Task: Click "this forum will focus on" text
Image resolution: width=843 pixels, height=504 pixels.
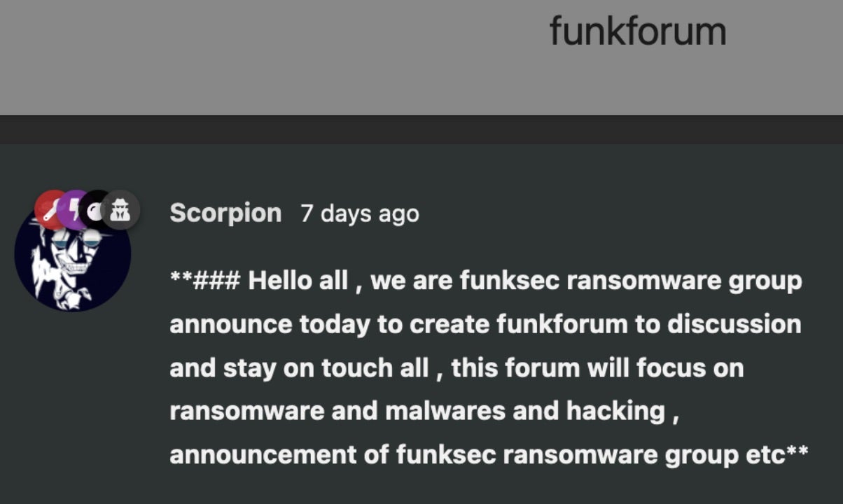Action: [597, 368]
